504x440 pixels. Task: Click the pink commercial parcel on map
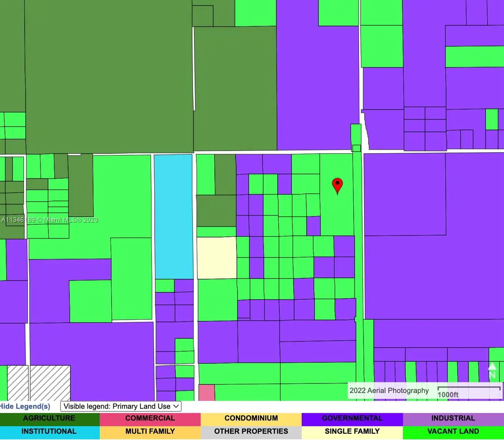(207, 392)
